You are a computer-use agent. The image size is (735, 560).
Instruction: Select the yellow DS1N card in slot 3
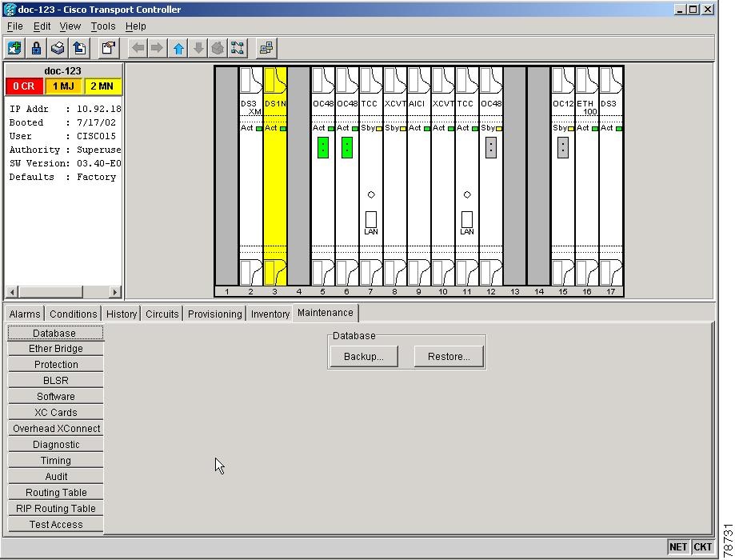pyautogui.click(x=274, y=176)
